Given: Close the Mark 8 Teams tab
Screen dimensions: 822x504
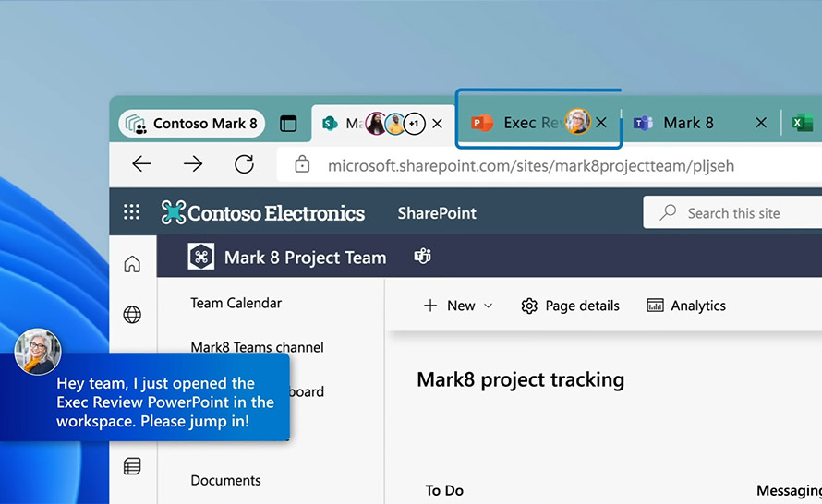Looking at the screenshot, I should [761, 123].
